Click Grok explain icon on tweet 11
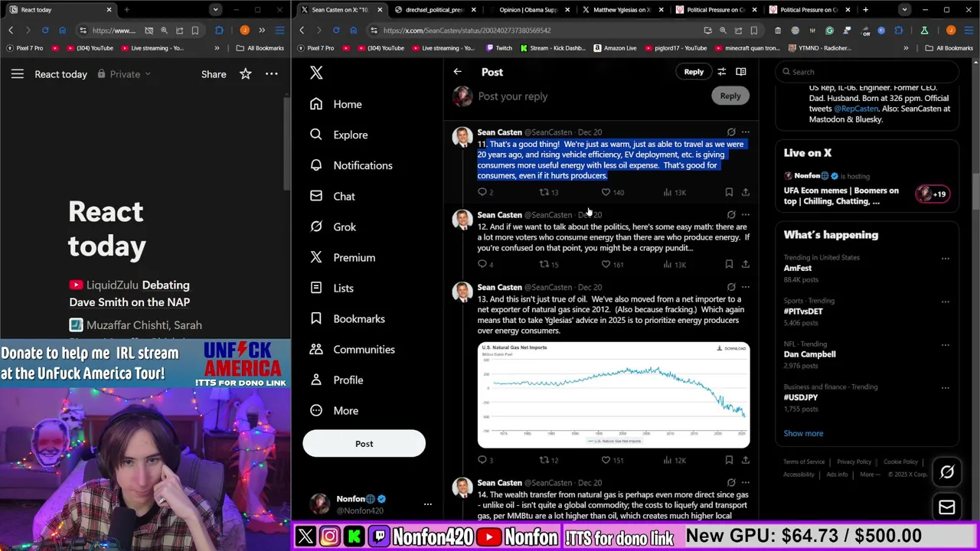 pos(731,132)
